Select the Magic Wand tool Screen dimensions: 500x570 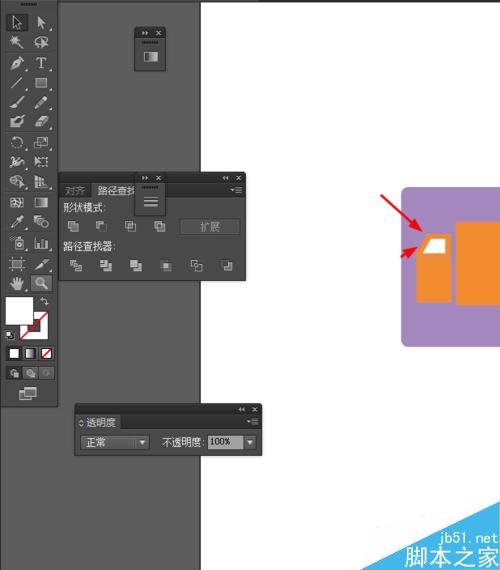click(17, 42)
